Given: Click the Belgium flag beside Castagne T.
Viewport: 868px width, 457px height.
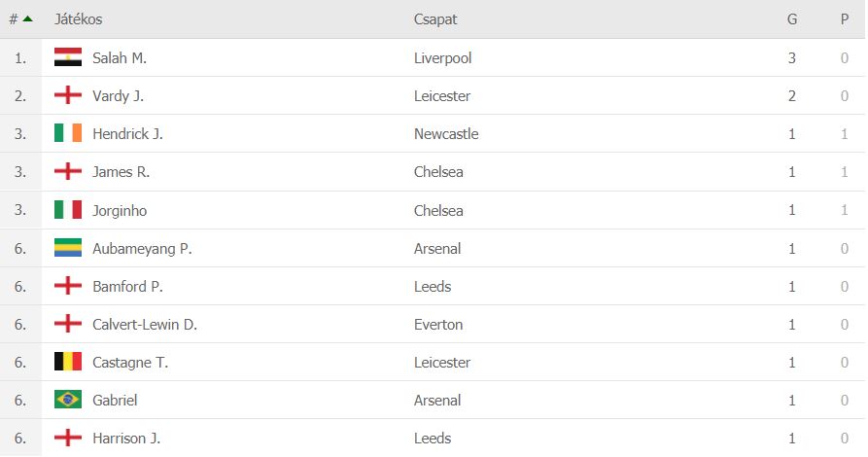Looking at the screenshot, I should pos(68,362).
